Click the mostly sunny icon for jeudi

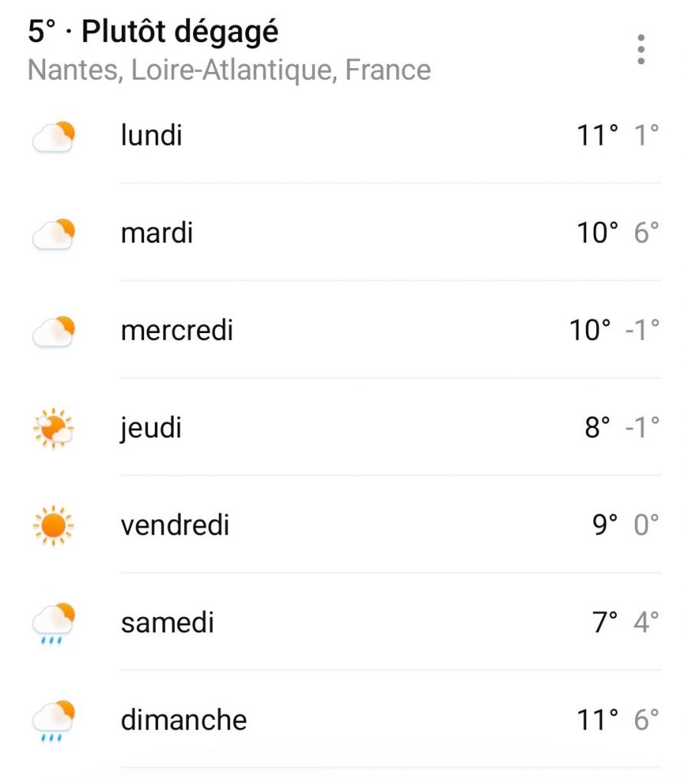pos(54,429)
